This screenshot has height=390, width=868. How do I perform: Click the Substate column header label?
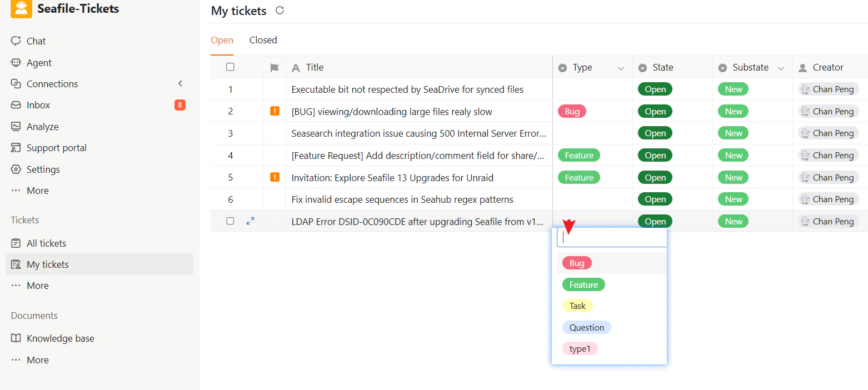(751, 67)
